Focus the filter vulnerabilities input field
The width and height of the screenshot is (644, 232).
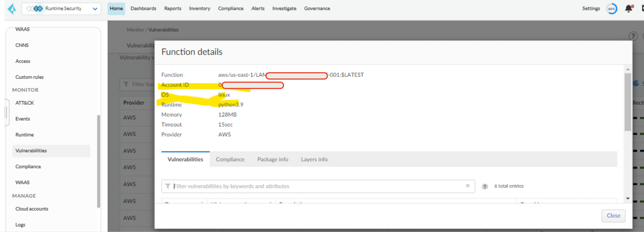318,186
